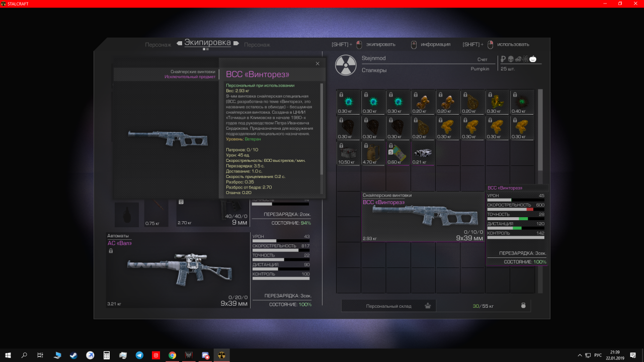Select the 0.60 кг detector item
This screenshot has height=362, width=644.
[x=398, y=153]
